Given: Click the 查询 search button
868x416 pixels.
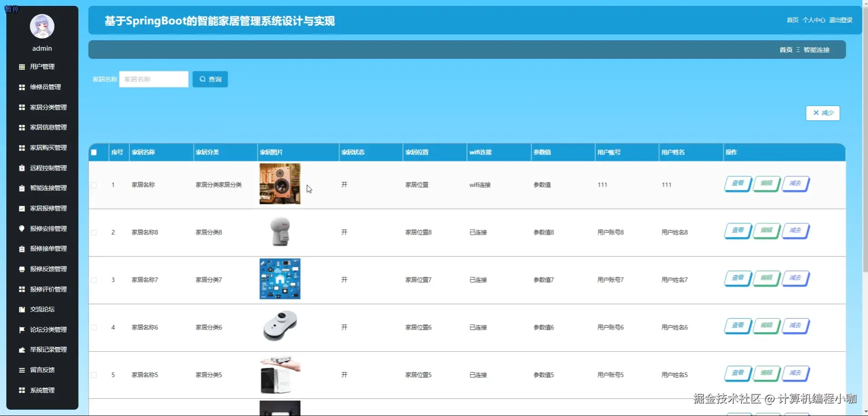Looking at the screenshot, I should 210,79.
